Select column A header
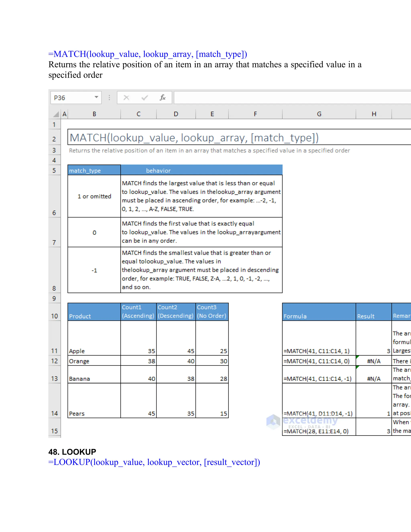Screen dimensions: 411x532 (64, 114)
